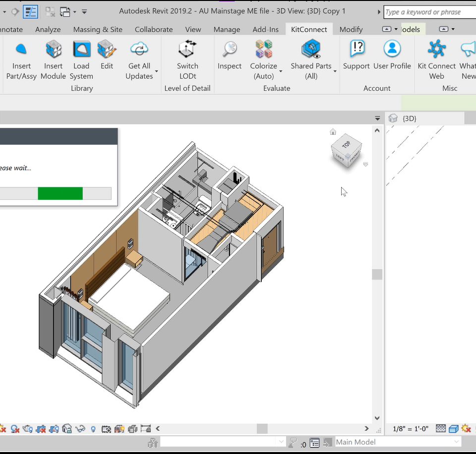Select the Modify ribbon tab
The height and width of the screenshot is (454, 476).
(351, 29)
